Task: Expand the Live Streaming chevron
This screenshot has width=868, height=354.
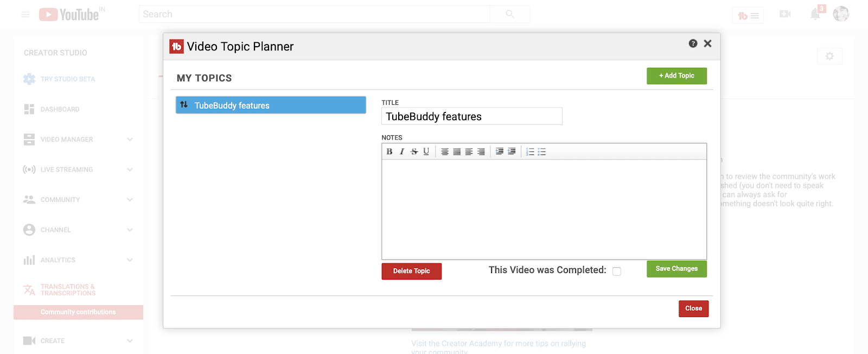Action: click(x=130, y=169)
